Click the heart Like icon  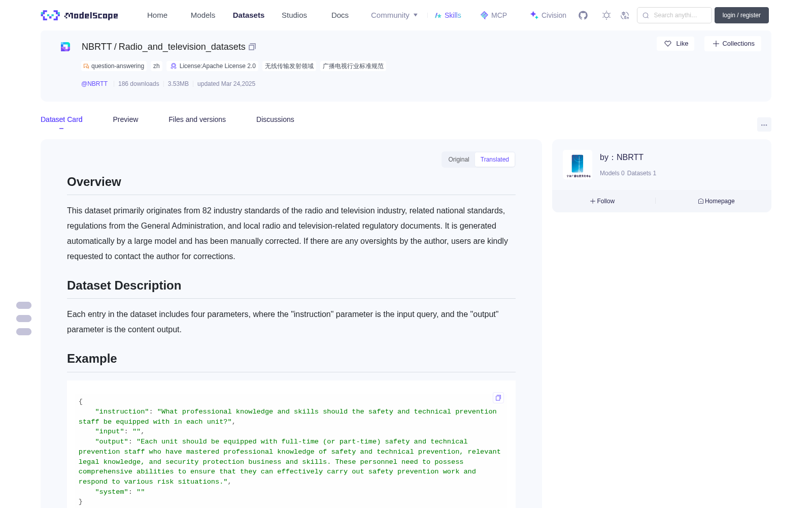(x=668, y=44)
